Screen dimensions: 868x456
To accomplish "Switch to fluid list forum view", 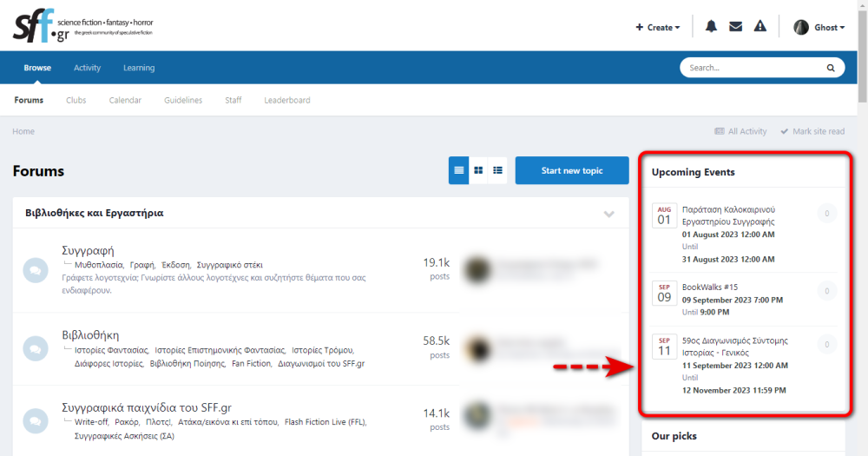I will (498, 170).
